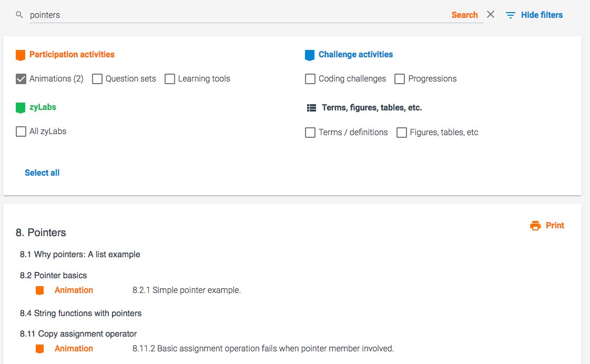
Task: Enable the Question sets checkbox
Action: tap(97, 79)
